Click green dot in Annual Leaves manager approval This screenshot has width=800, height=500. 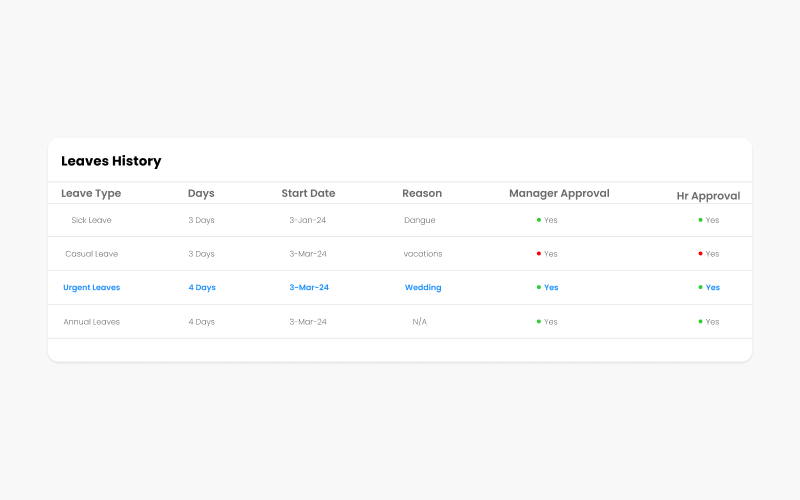coord(539,321)
